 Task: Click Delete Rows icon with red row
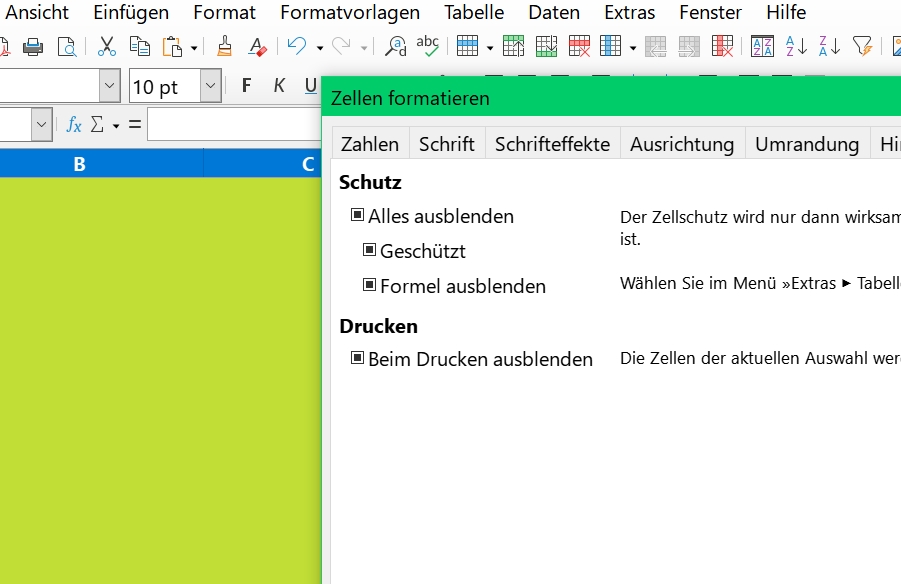(x=579, y=46)
